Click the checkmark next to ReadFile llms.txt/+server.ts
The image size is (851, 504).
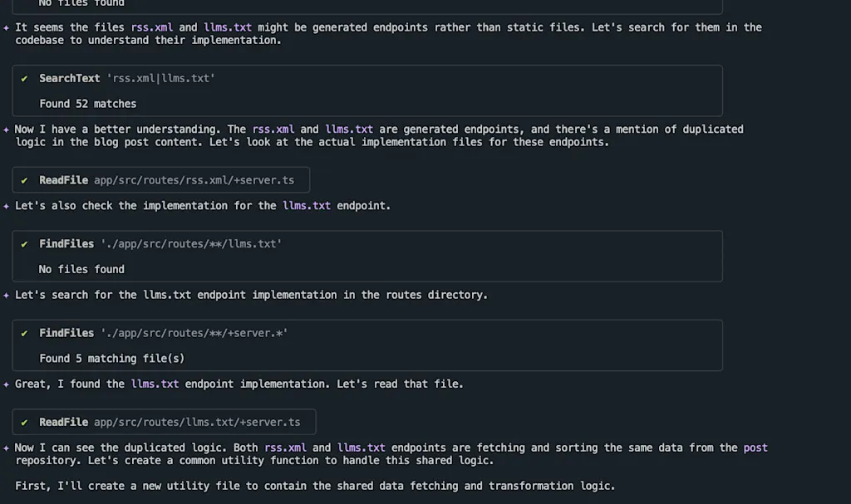pos(24,423)
